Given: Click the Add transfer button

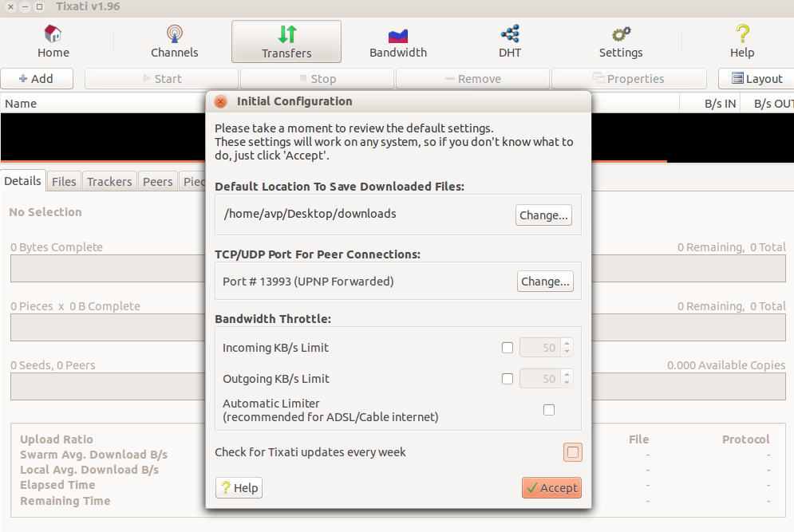Looking at the screenshot, I should (x=37, y=78).
